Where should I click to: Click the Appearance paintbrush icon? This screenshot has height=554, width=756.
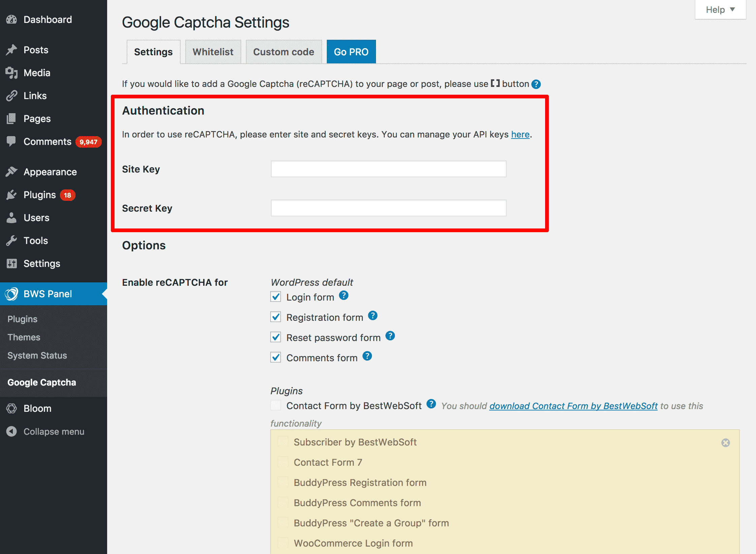tap(11, 172)
